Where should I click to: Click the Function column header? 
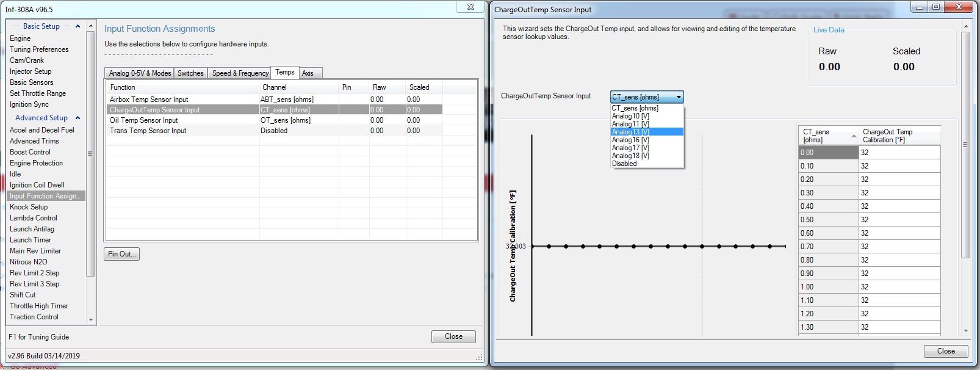[x=183, y=87]
